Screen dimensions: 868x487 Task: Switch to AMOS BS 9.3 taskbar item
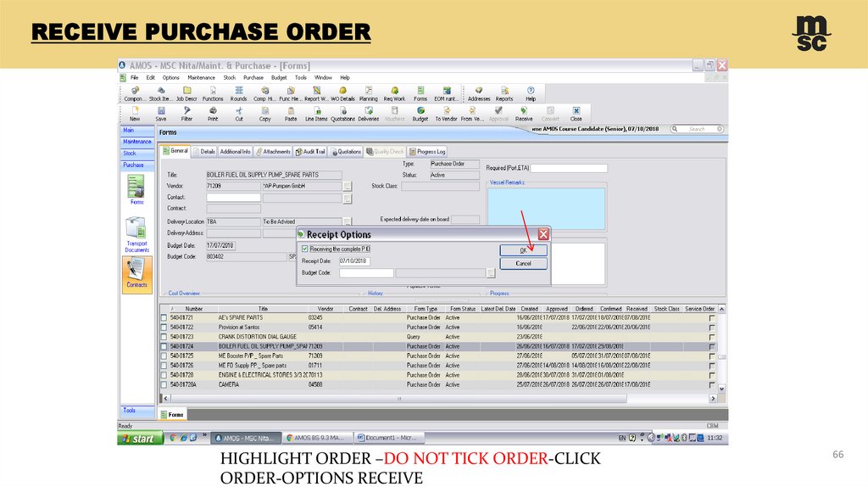pos(316,438)
